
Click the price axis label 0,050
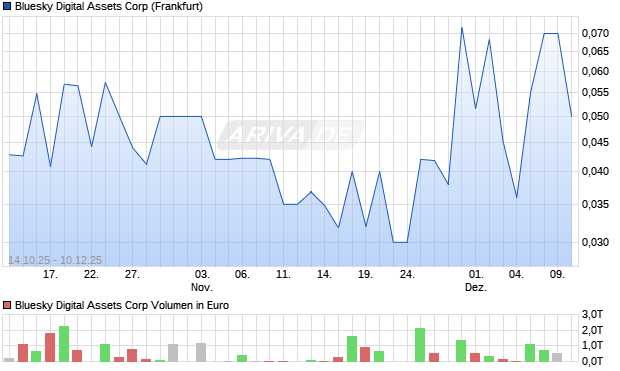595,116
